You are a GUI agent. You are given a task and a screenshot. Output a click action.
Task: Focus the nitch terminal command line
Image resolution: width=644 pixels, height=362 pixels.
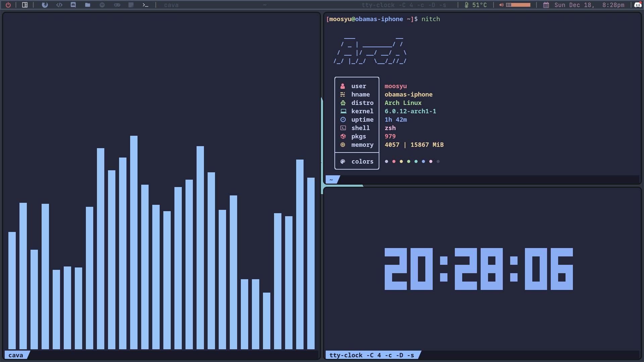[x=430, y=19]
